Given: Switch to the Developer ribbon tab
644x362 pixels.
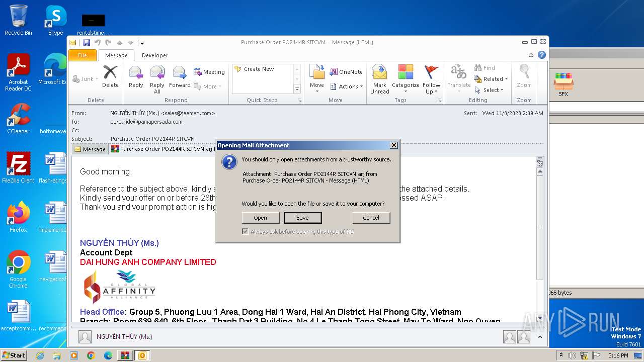Looking at the screenshot, I should (x=155, y=55).
